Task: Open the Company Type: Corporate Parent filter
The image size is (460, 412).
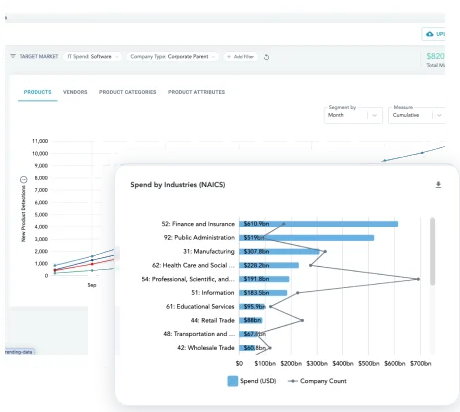Action: click(173, 57)
